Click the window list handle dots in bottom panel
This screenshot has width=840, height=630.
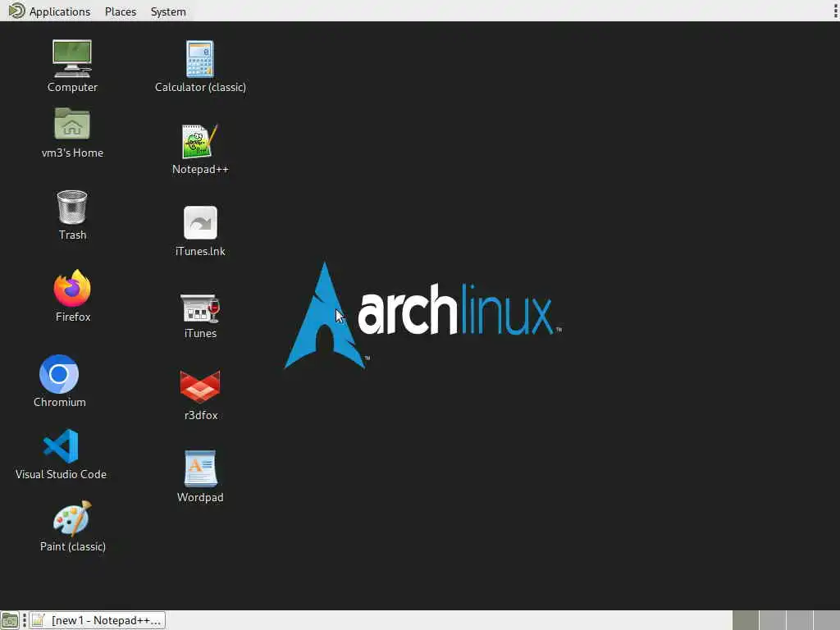[x=24, y=620]
